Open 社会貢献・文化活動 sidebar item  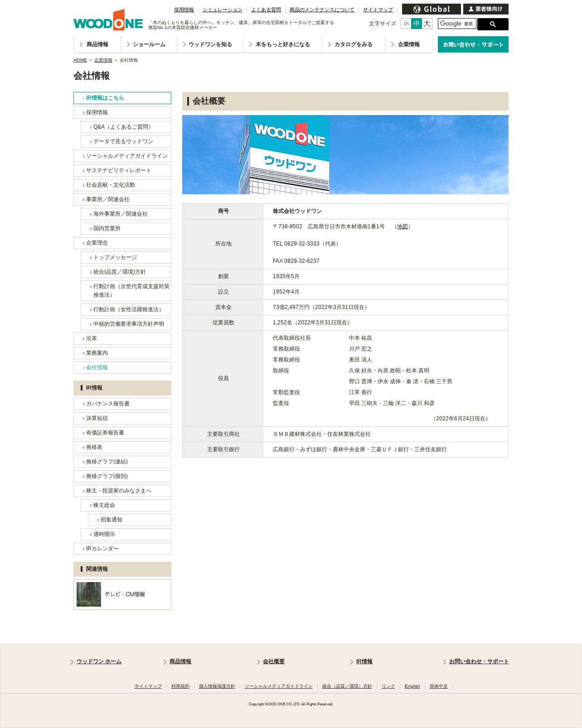tap(122, 185)
